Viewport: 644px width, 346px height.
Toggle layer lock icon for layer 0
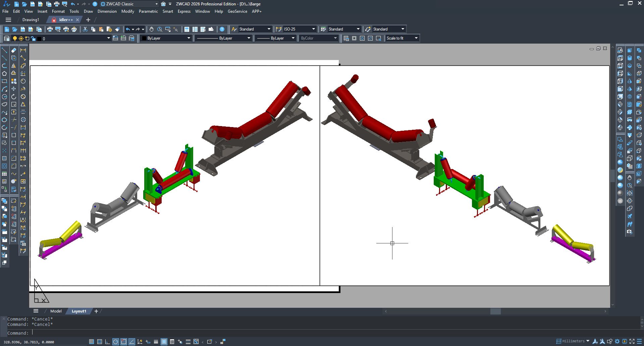pyautogui.click(x=33, y=39)
